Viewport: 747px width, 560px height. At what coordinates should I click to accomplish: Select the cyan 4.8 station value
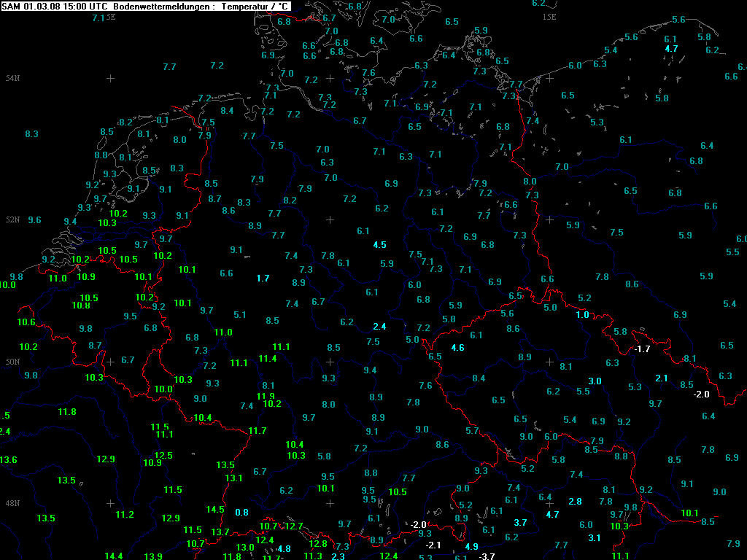tap(284, 548)
